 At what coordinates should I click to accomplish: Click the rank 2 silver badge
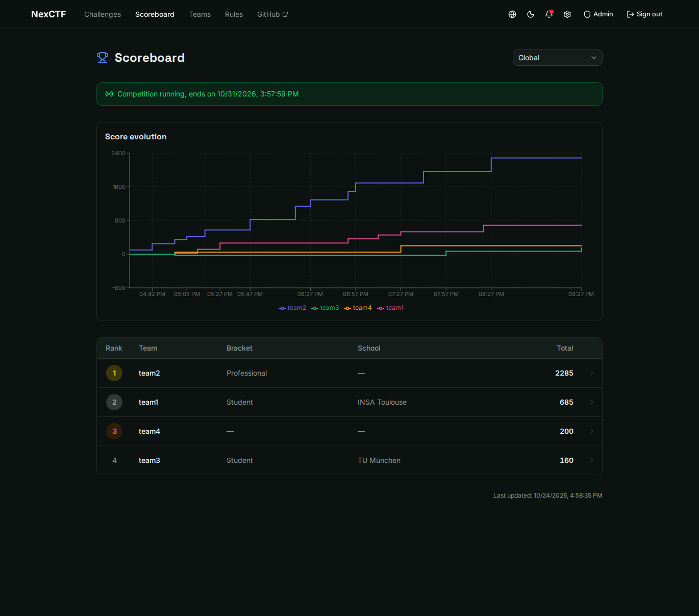pos(114,402)
